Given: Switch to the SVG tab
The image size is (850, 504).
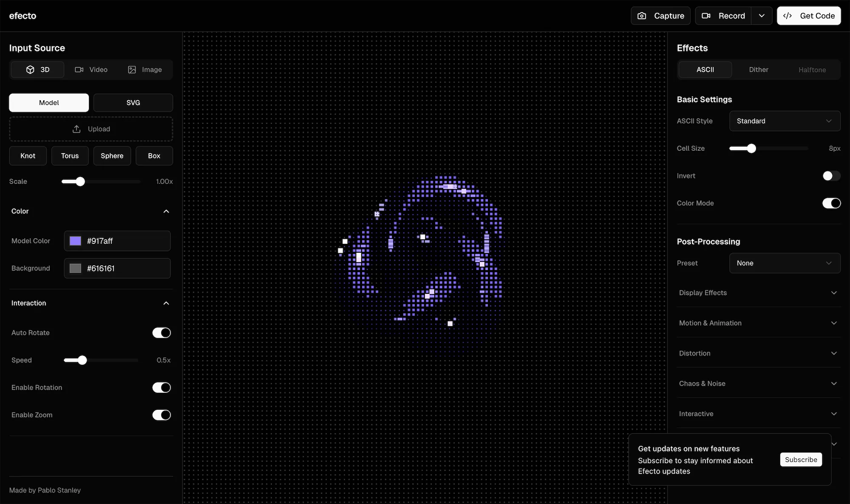Looking at the screenshot, I should click(133, 103).
